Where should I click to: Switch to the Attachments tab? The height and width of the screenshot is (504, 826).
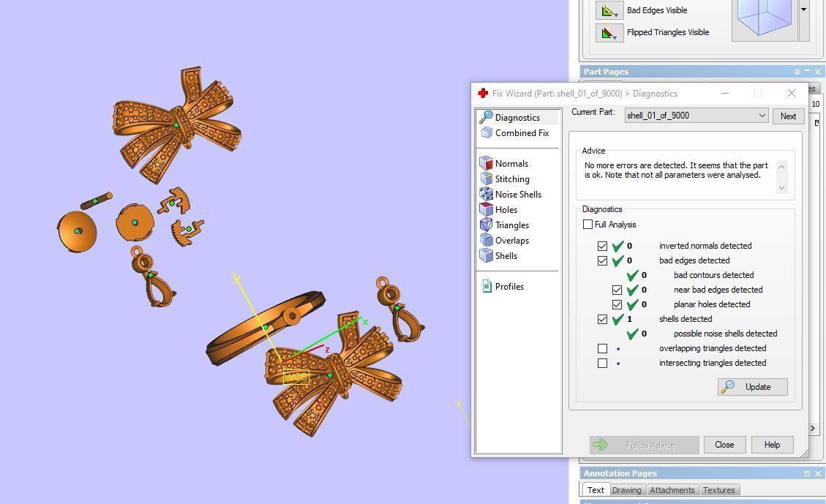tap(672, 490)
